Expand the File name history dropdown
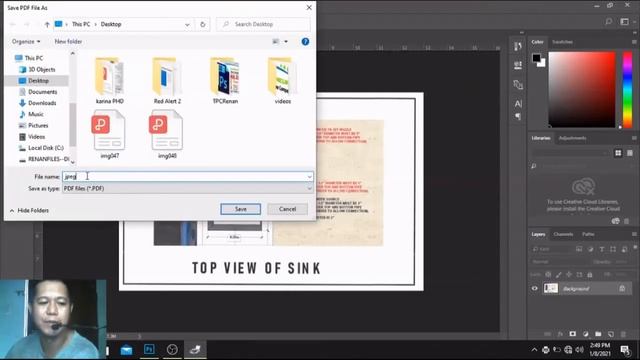Viewport: 640px width, 360px height. click(309, 176)
